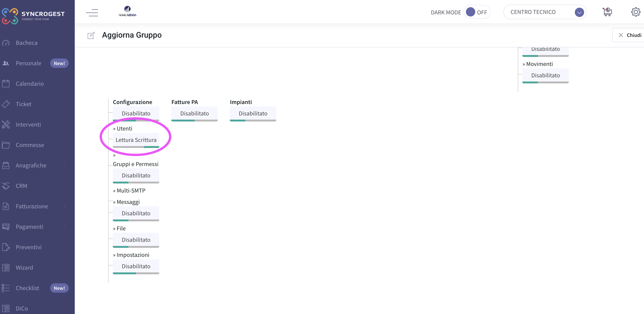Viewport: 644px width, 314px height.
Task: Open Wizard in the sidebar
Action: pos(24,268)
